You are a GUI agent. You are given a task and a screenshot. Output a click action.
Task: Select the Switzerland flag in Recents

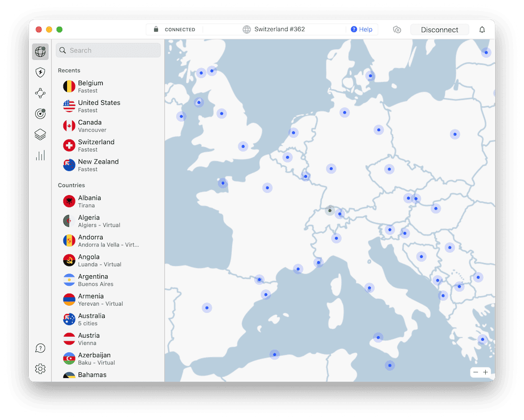coord(69,145)
